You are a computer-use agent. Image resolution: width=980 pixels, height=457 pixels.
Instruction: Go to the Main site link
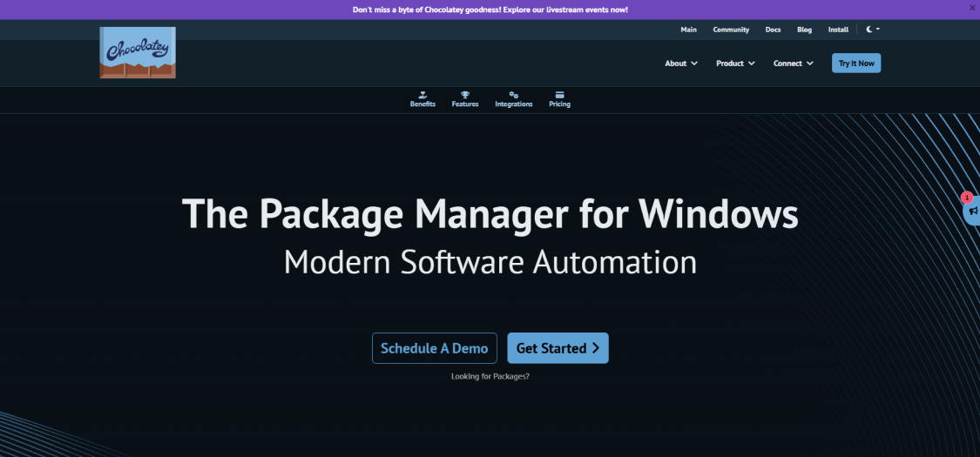[x=689, y=30]
